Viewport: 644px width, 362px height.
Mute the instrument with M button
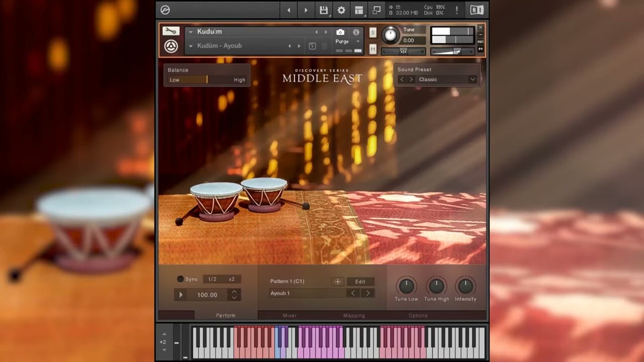[x=373, y=49]
